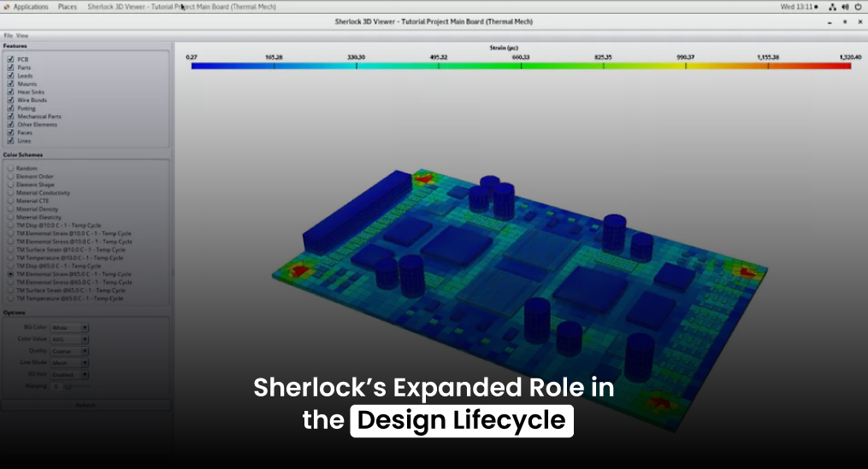The image size is (868, 469).
Task: Turn off the Lines checkbox
Action: point(10,140)
